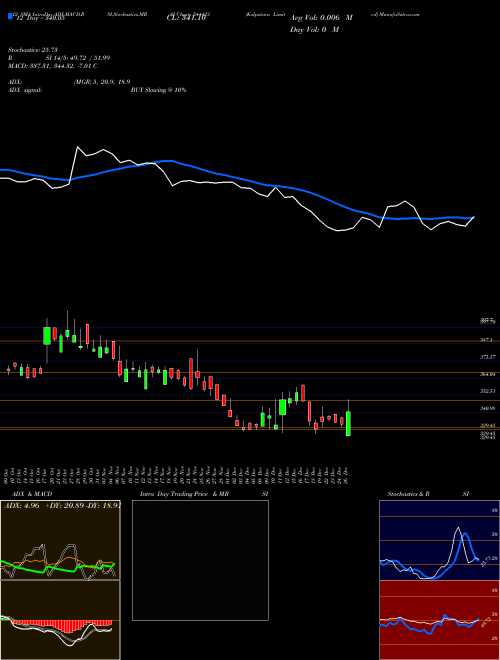Click the red RSI indicator chart
The width and height of the screenshot is (500, 660).
[439, 620]
